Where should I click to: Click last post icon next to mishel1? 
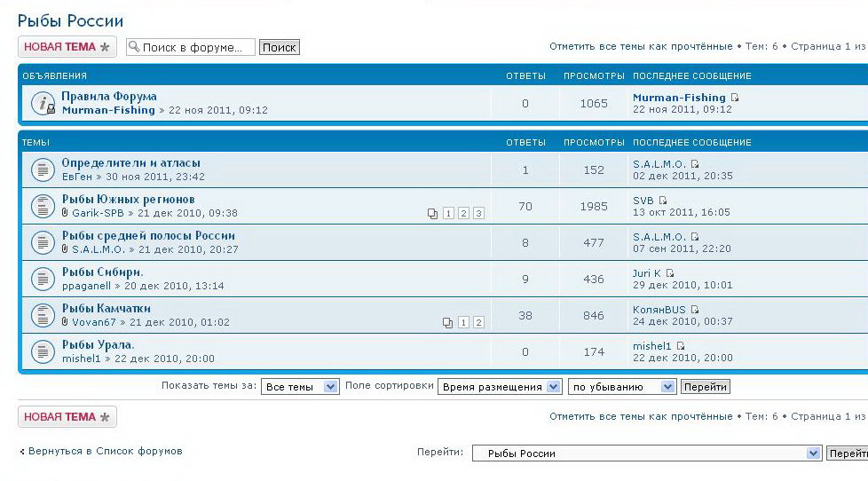(681, 346)
